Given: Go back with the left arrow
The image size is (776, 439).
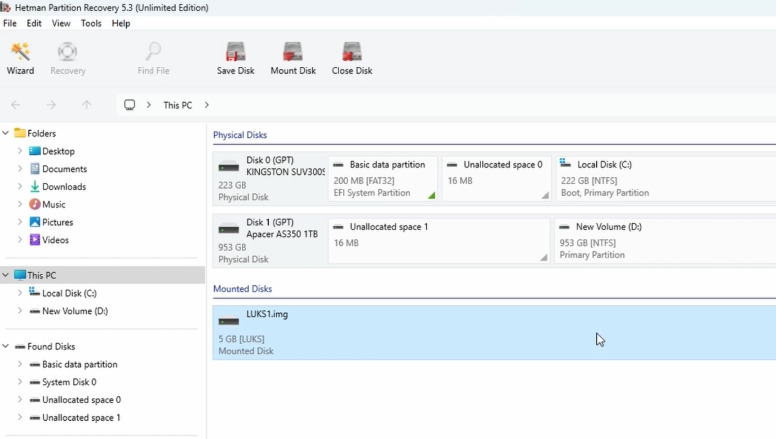Looking at the screenshot, I should (16, 105).
